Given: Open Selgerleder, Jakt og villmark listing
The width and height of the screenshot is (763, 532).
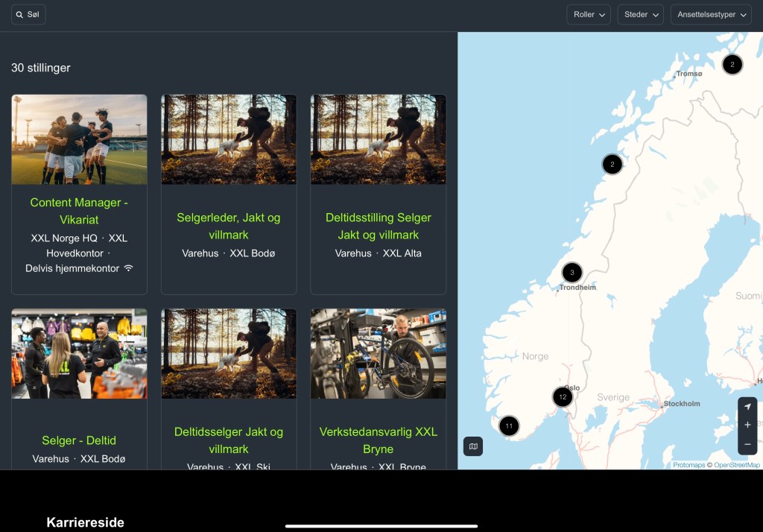Looking at the screenshot, I should (x=229, y=226).
